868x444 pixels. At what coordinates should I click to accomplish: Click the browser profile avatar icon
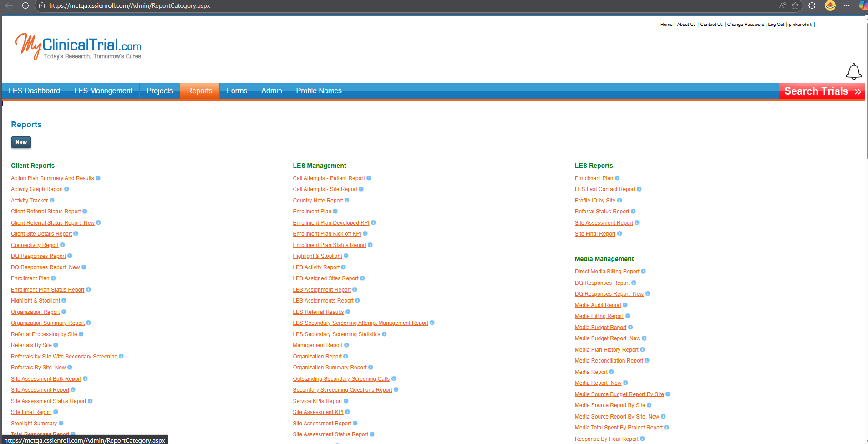coord(830,5)
